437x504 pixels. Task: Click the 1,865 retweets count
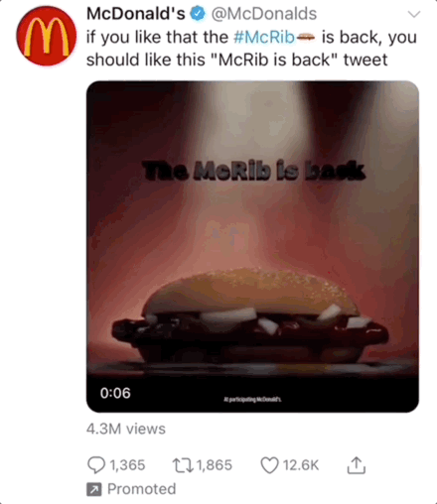tap(215, 465)
